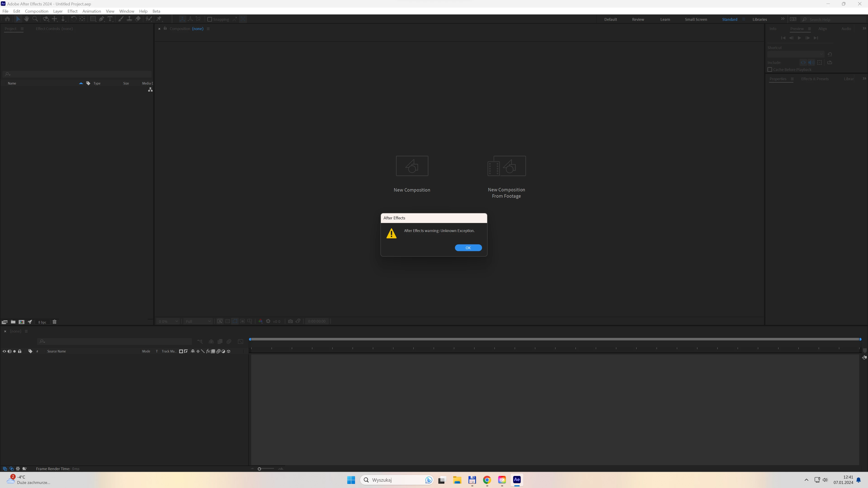
Task: Click the timeline zoom slider handle
Action: click(259, 469)
